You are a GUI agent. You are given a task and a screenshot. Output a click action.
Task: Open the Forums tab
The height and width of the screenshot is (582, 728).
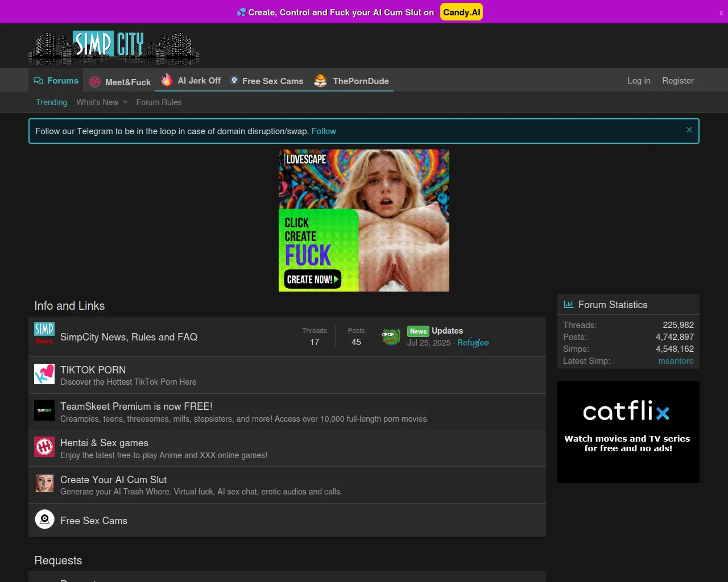coord(56,81)
